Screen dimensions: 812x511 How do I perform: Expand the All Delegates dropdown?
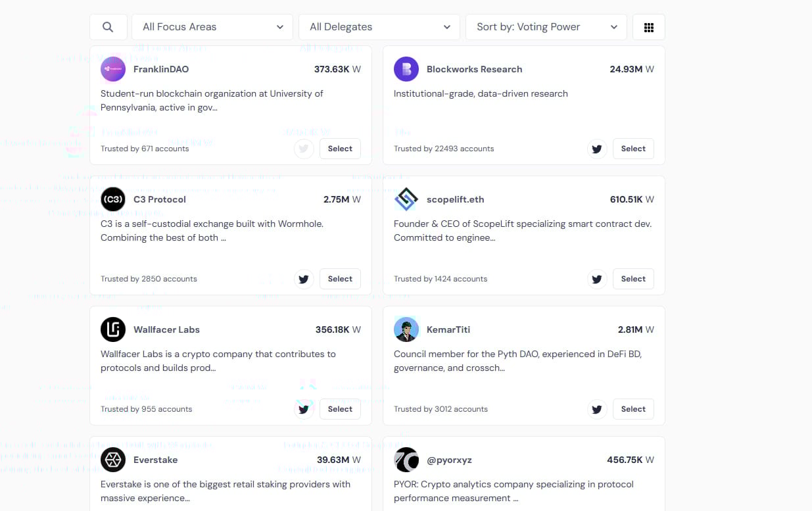pyautogui.click(x=379, y=27)
